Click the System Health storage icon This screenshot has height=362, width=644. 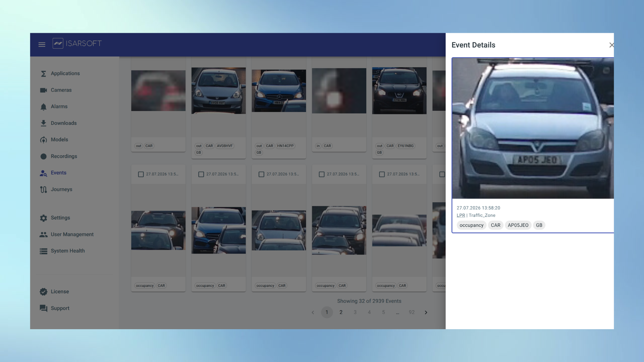pyautogui.click(x=43, y=251)
